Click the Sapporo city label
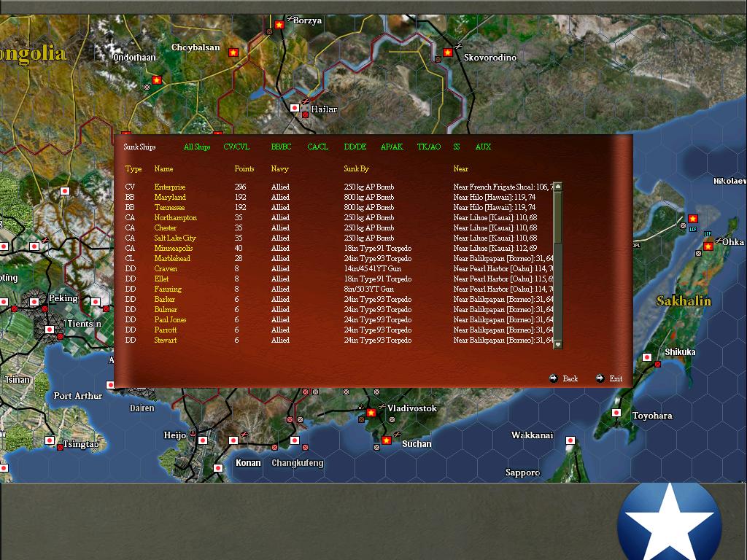The width and height of the screenshot is (747, 560). point(522,472)
